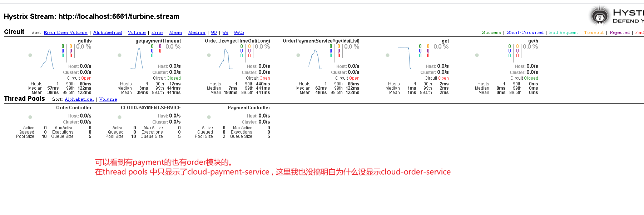Sort circuits by 99 percentile link
Image resolution: width=644 pixels, height=215 pixels.
tap(225, 32)
